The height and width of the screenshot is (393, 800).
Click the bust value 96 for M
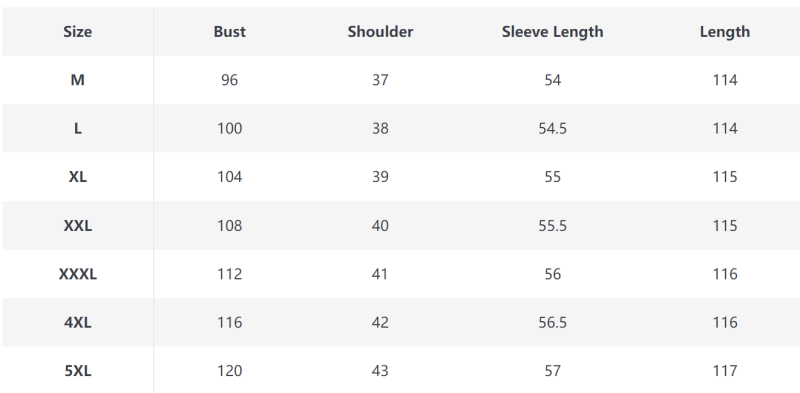(230, 80)
